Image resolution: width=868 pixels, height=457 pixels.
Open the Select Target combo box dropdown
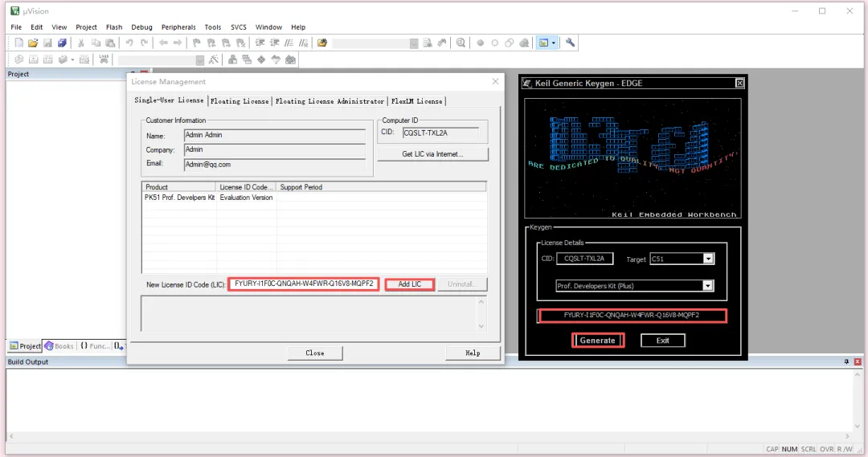pos(200,59)
